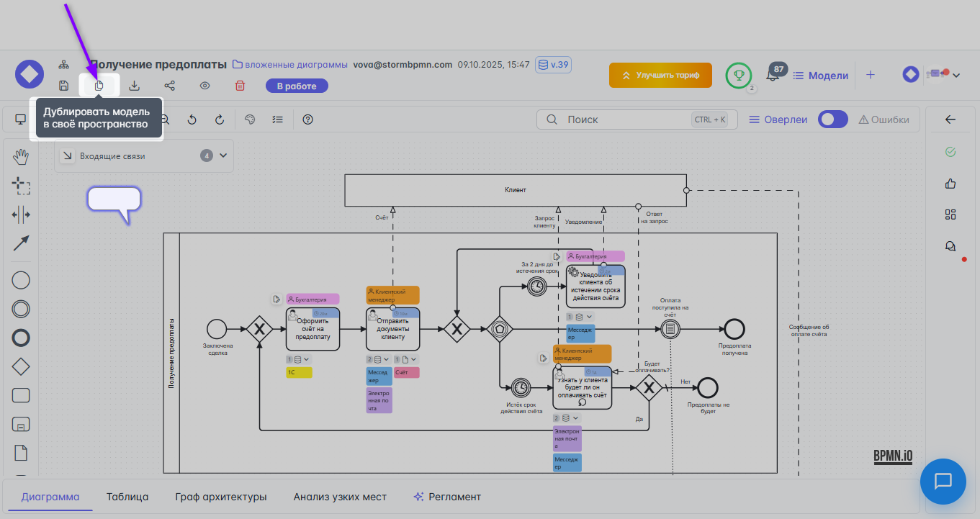980x519 pixels.
Task: Pick the intermediate event double circle in palette
Action: 21,309
